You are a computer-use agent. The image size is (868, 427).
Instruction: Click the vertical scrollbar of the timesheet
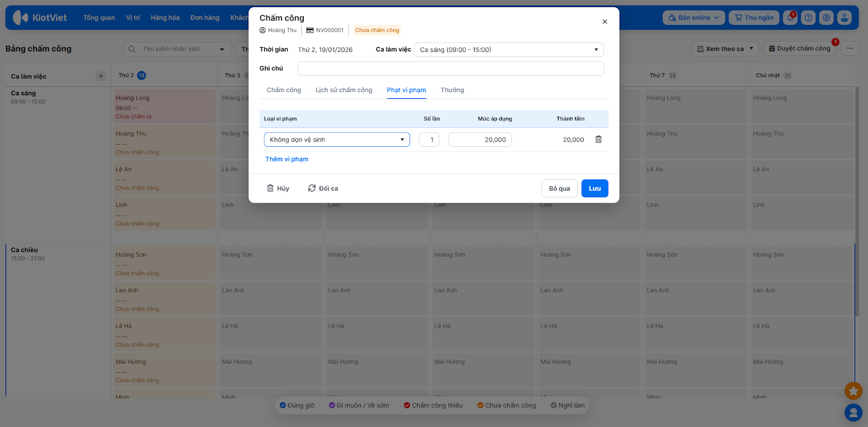[x=857, y=202]
